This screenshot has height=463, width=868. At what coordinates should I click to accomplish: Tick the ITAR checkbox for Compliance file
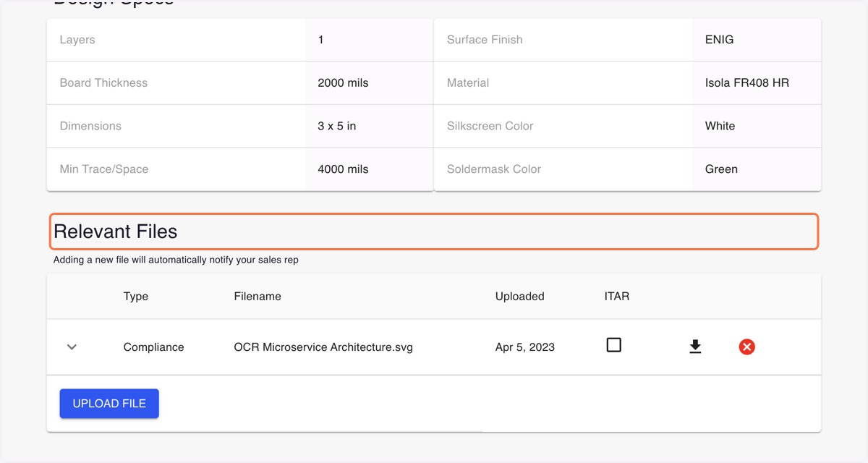[x=614, y=345]
